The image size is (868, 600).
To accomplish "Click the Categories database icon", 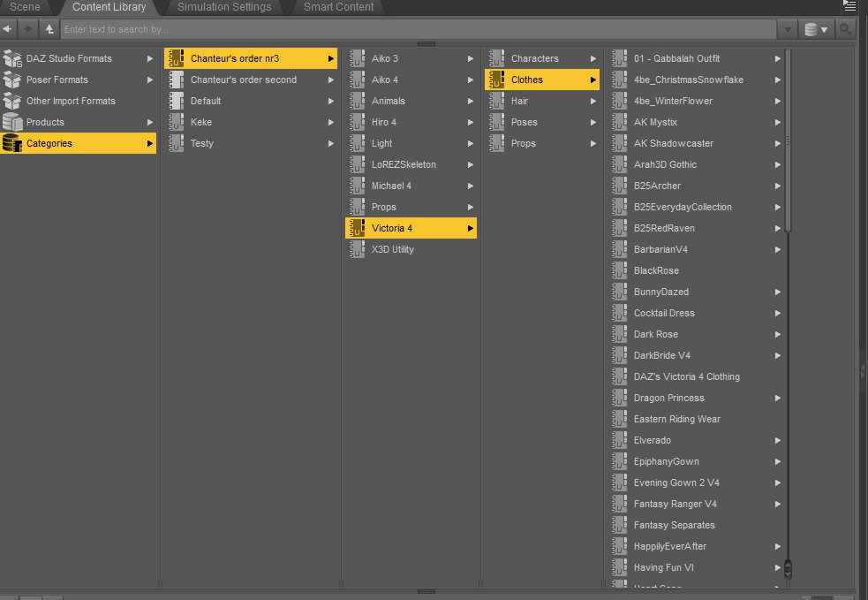I will [x=12, y=143].
